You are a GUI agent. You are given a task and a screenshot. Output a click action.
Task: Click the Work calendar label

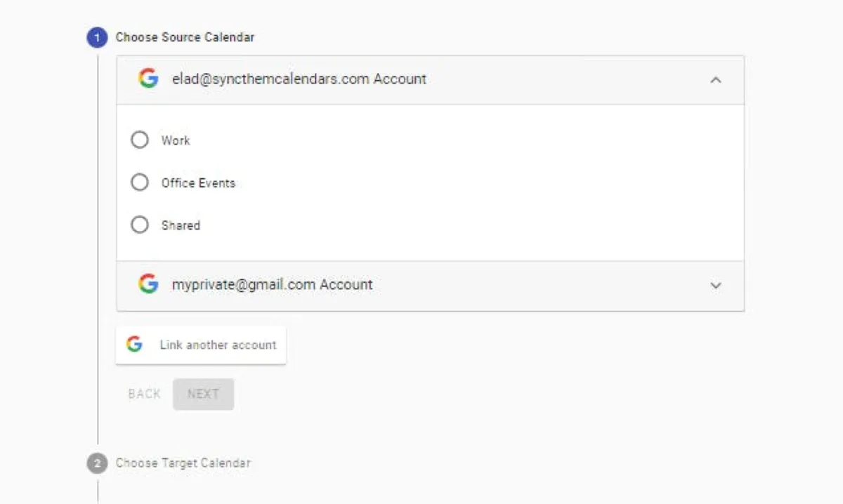point(176,140)
